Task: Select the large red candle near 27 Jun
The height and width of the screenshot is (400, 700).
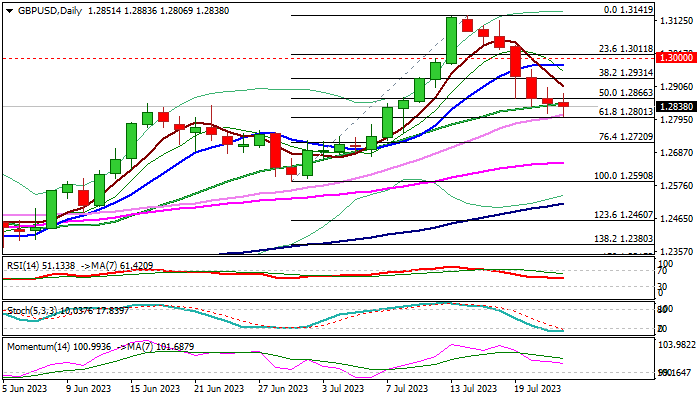Action: pos(275,151)
